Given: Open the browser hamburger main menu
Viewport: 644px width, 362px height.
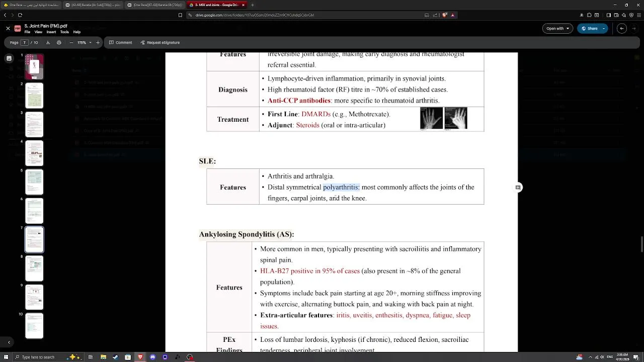Looking at the screenshot, I should 638,15.
